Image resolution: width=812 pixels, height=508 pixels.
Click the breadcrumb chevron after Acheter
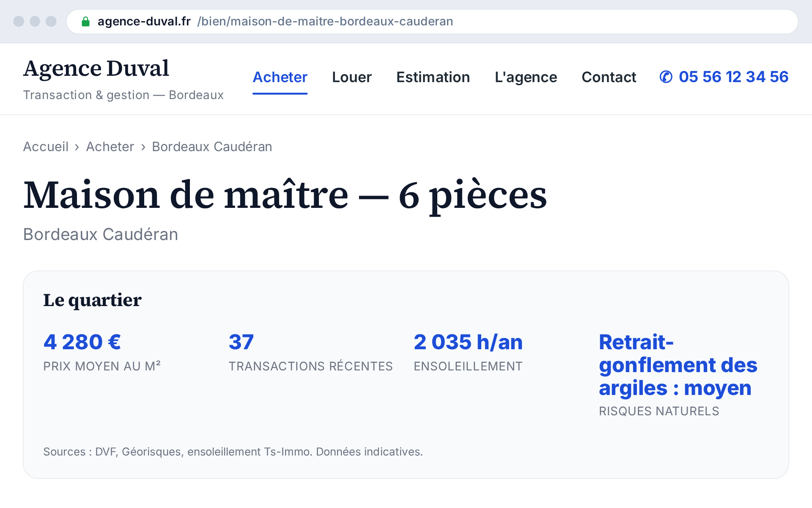pos(143,147)
